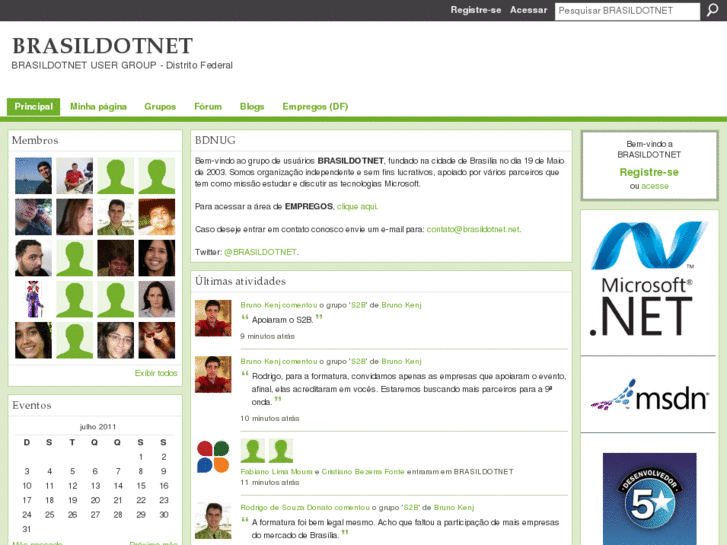The image size is (727, 545).
Task: Open the colorful costumed figure member avatar
Action: click(33, 299)
